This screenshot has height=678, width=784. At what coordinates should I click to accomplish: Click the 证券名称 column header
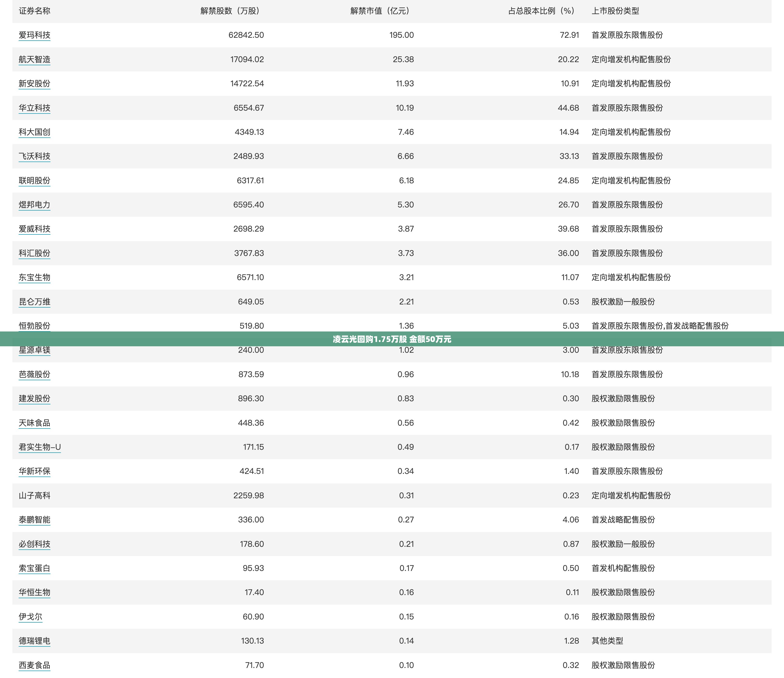tap(34, 11)
